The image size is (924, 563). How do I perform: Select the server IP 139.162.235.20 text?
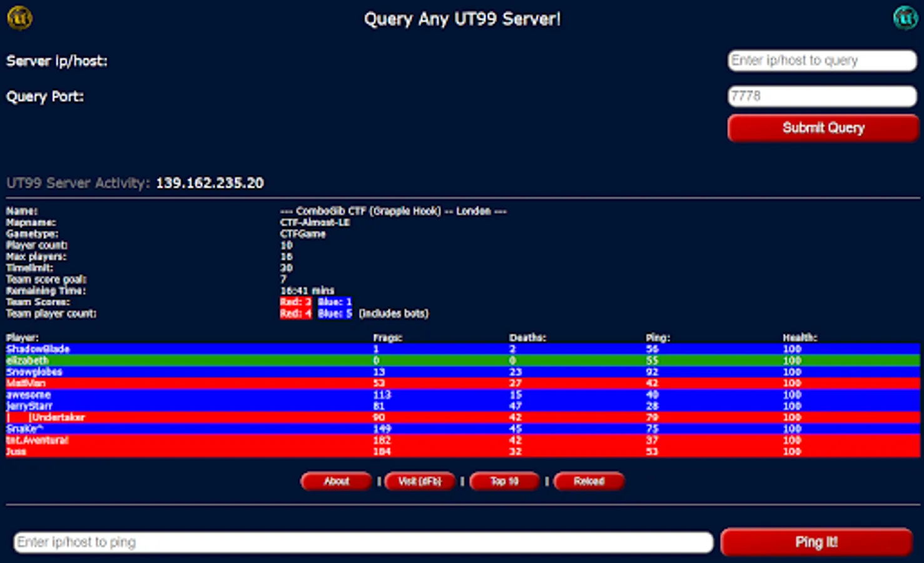point(210,183)
